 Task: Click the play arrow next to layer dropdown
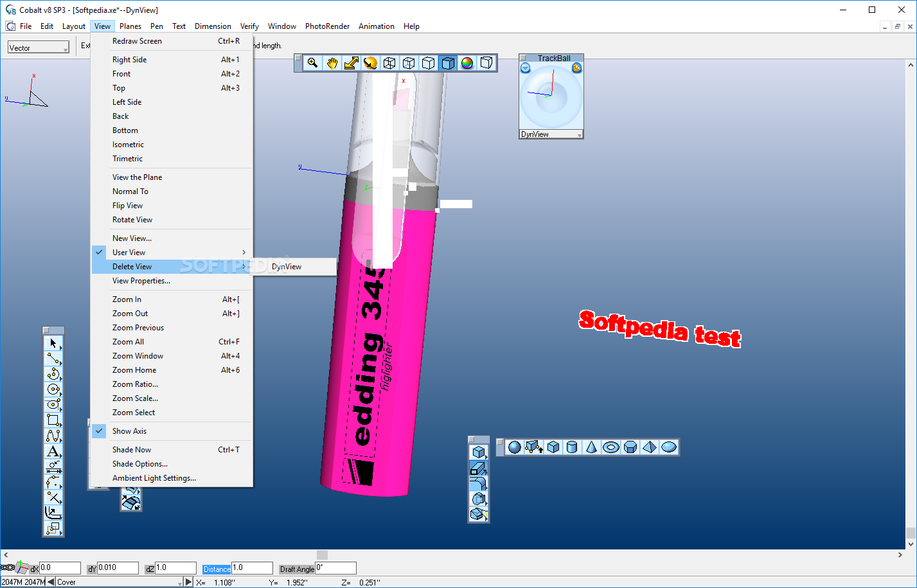tap(188, 582)
